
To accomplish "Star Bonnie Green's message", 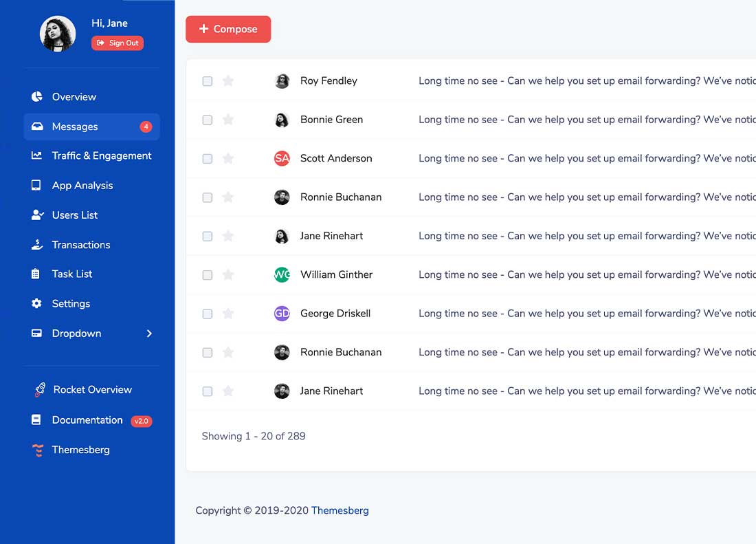I will click(x=228, y=119).
